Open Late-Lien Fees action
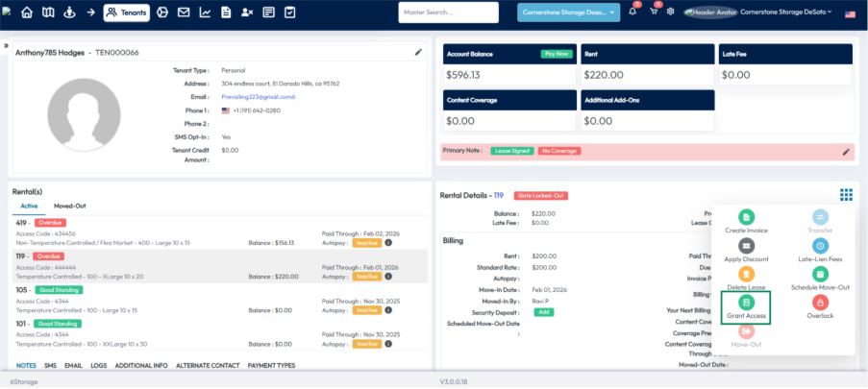This screenshot has width=868, height=389. click(x=820, y=247)
